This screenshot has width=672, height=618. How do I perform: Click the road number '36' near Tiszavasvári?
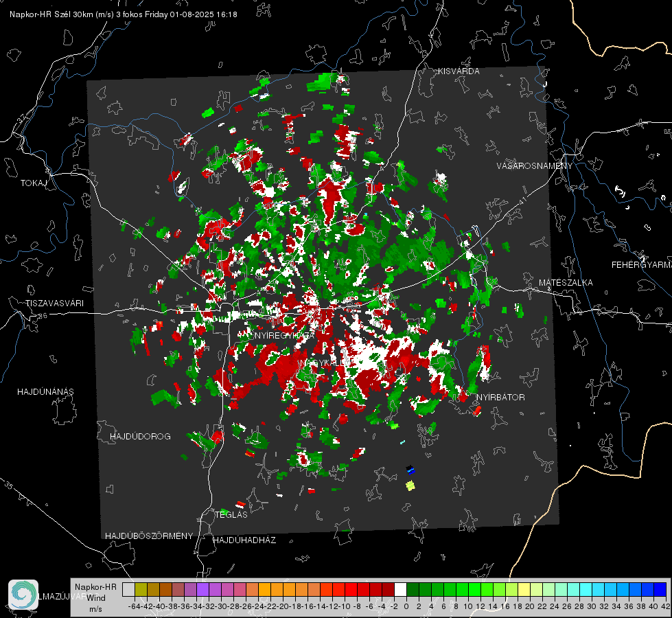pyautogui.click(x=43, y=316)
